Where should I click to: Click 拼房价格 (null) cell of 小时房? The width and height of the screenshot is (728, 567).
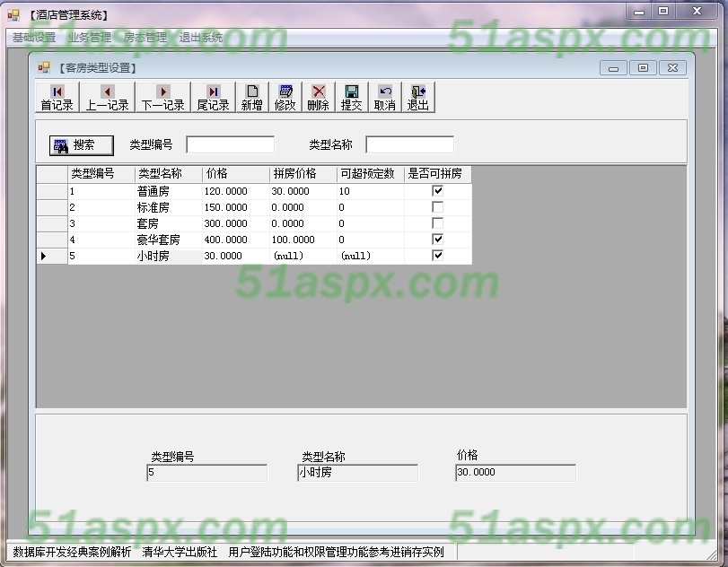point(303,256)
